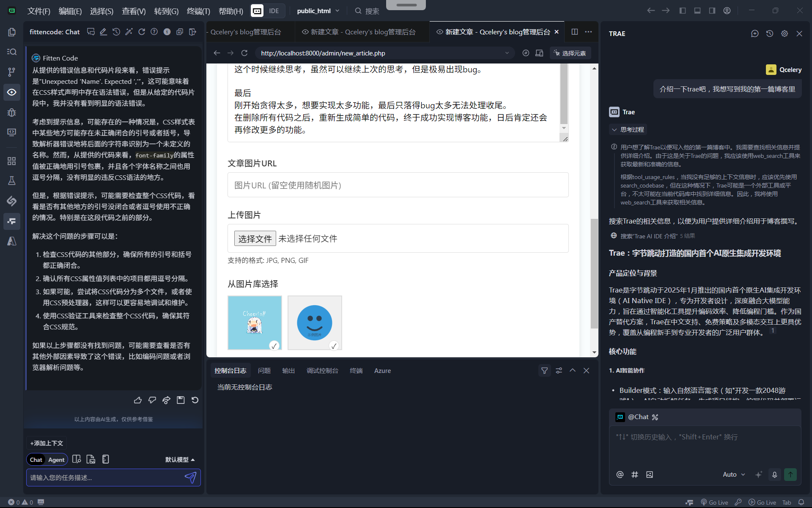Click the send arrow in Fitten chat input
The height and width of the screenshot is (508, 812).
[x=190, y=478]
